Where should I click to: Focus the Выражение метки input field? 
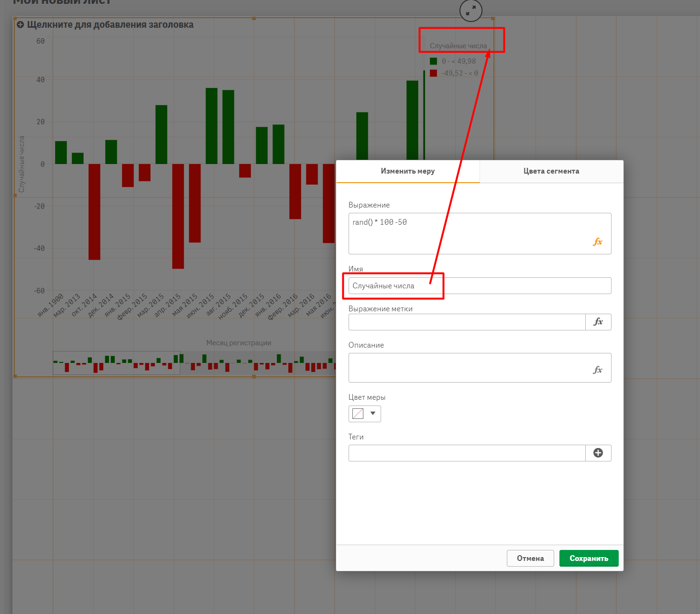[x=467, y=322]
